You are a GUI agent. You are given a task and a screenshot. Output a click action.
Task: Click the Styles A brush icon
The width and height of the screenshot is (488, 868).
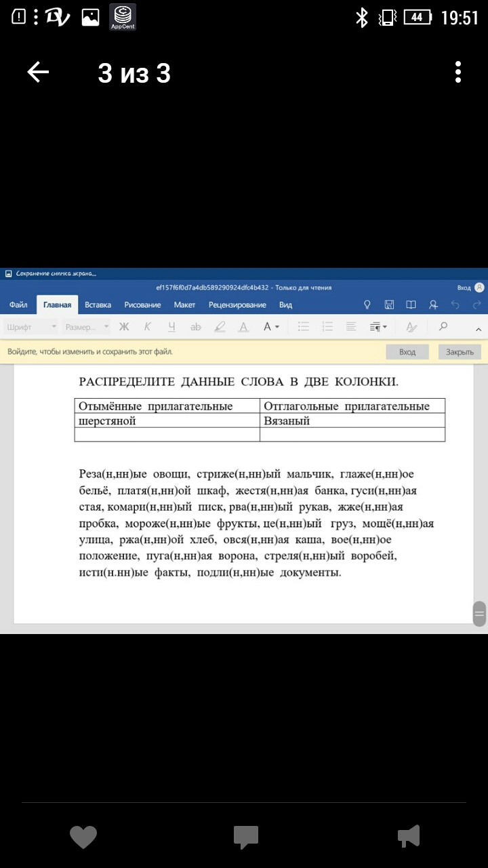pos(411,327)
